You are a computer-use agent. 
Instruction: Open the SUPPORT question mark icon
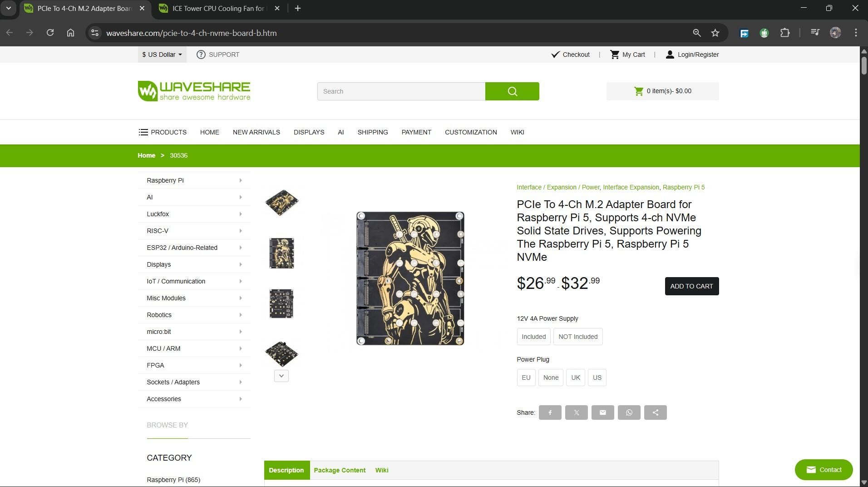click(x=201, y=55)
